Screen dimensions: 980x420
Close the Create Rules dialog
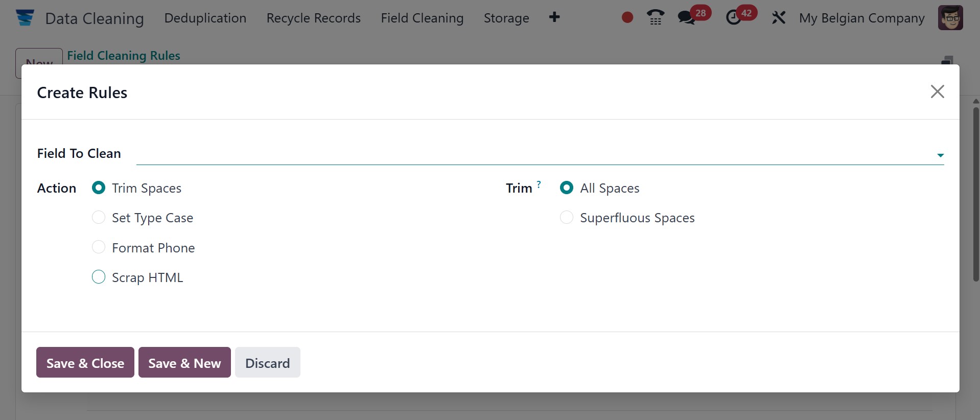pos(937,91)
